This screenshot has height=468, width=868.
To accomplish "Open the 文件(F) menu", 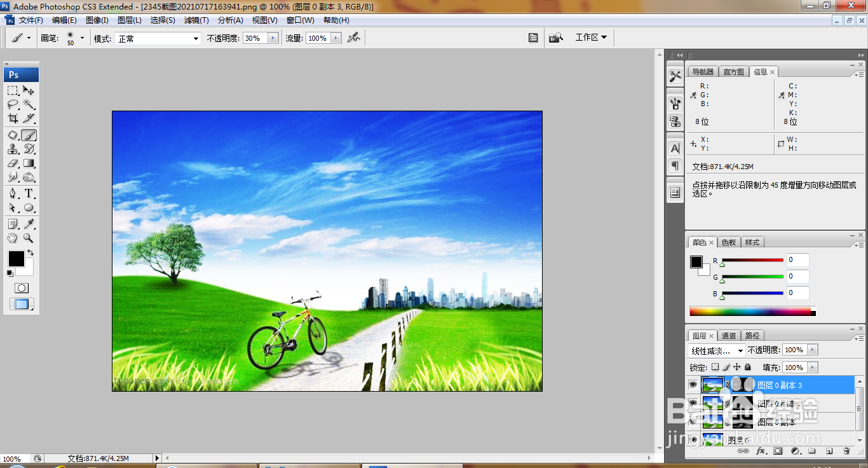I will [31, 20].
